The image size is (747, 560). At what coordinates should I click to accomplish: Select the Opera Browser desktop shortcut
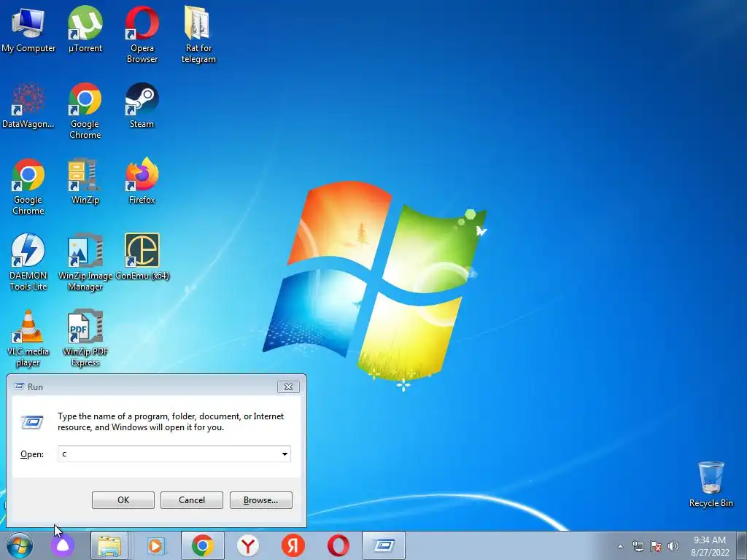click(142, 34)
